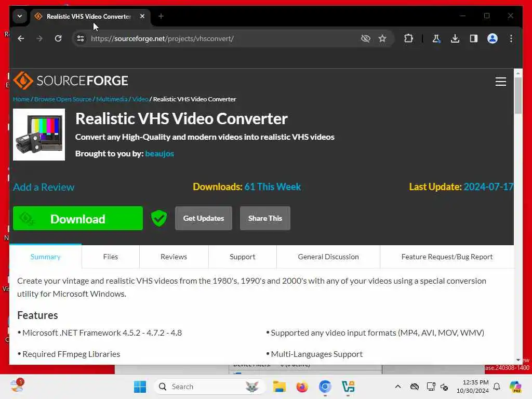Image resolution: width=532 pixels, height=399 pixels.
Task: Click the network display tray icon
Action: [x=431, y=387]
